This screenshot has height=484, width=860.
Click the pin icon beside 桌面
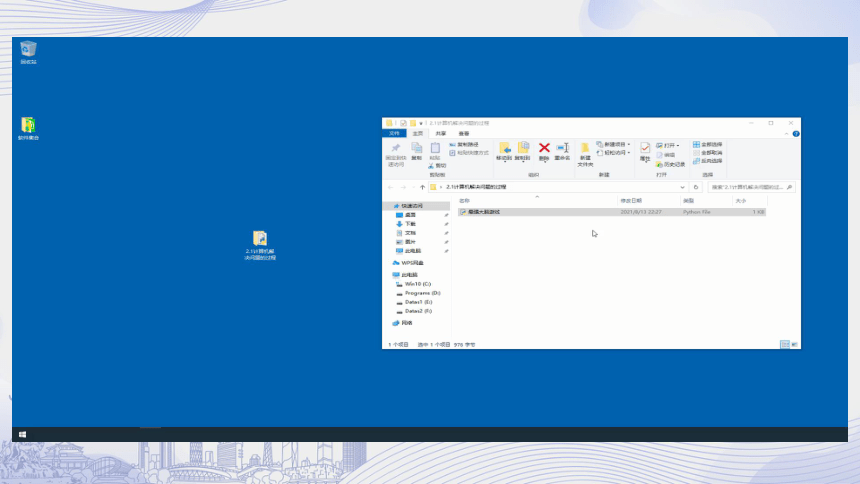pos(446,215)
